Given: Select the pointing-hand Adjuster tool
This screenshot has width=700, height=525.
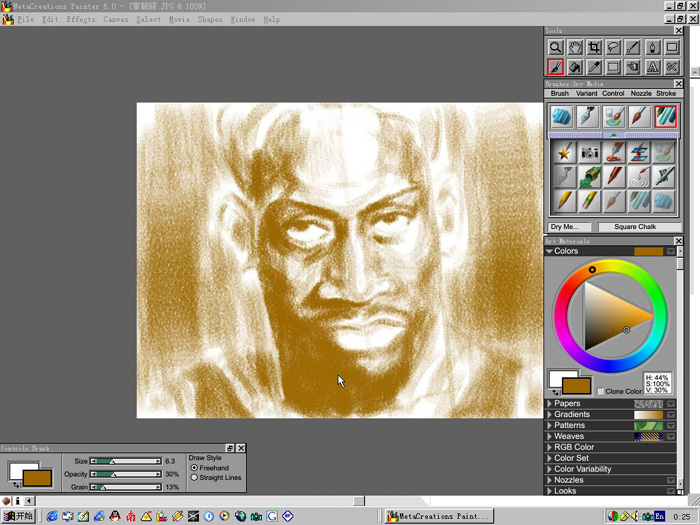Looking at the screenshot, I should click(x=633, y=67).
